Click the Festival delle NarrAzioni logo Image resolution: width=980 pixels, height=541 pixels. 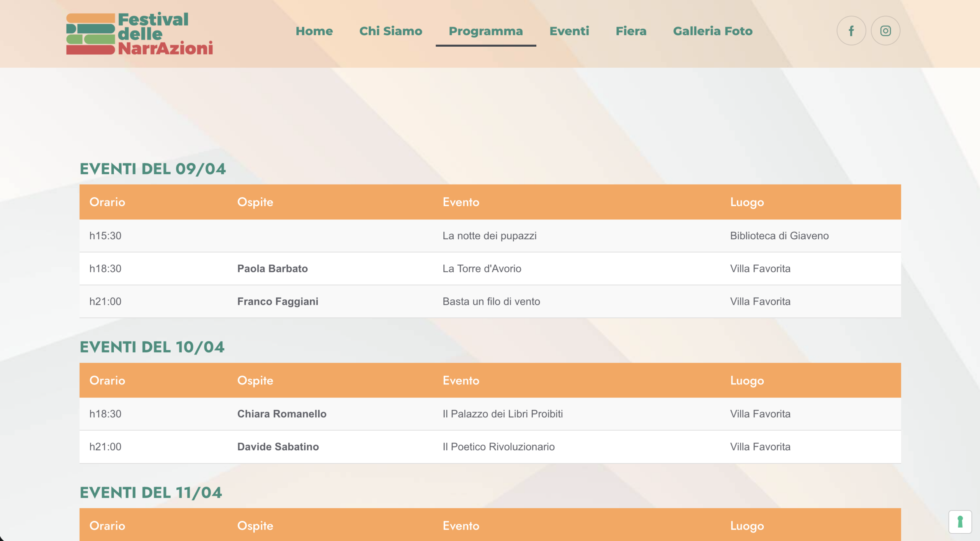(139, 34)
